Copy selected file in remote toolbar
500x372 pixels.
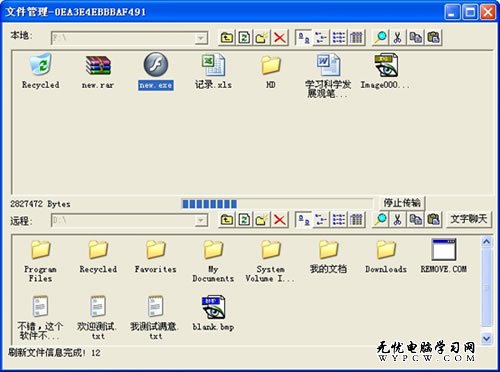coord(416,220)
